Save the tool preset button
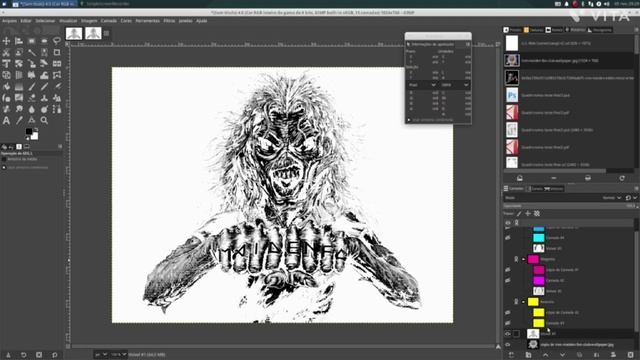This screenshot has height=360, width=640. click(x=8, y=355)
